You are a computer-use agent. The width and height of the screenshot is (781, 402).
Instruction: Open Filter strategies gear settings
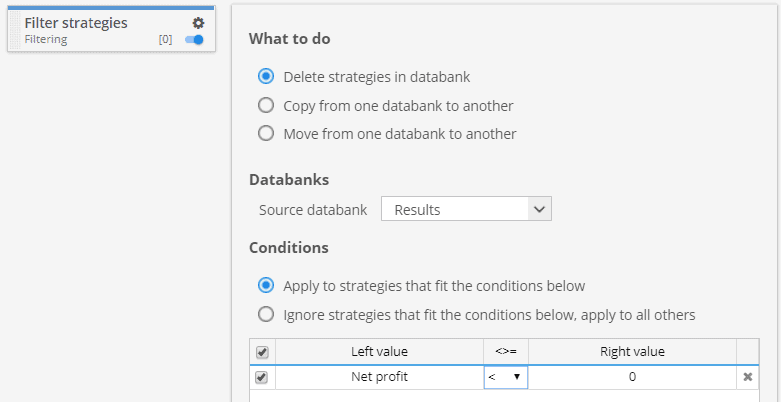click(x=198, y=23)
